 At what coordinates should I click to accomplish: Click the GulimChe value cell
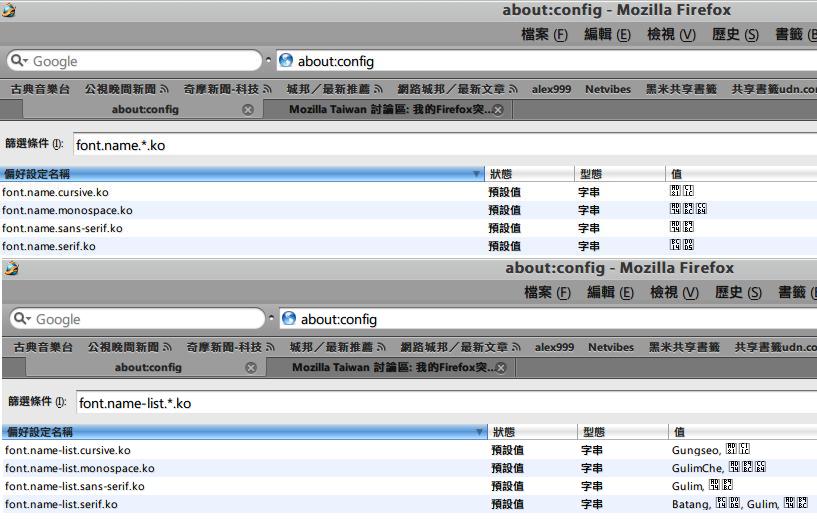(719, 468)
